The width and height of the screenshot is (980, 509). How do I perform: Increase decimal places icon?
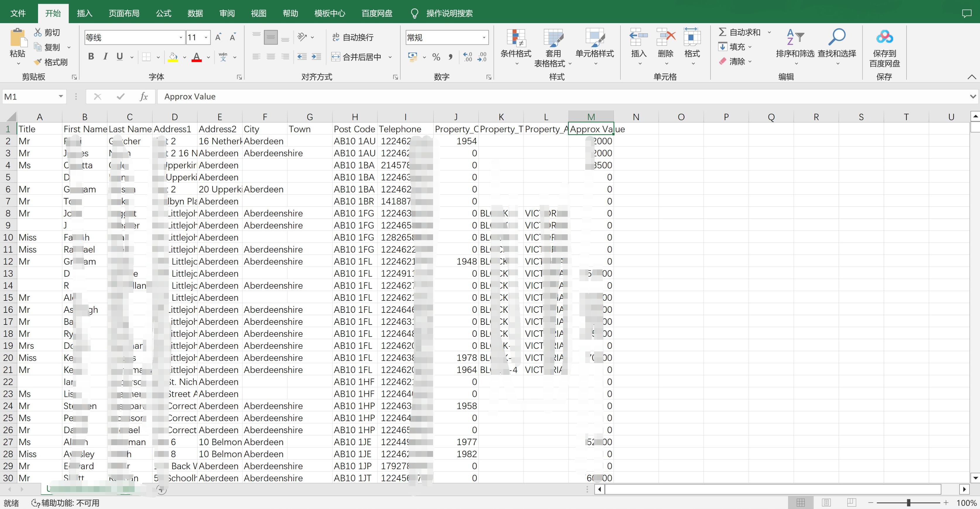click(468, 57)
